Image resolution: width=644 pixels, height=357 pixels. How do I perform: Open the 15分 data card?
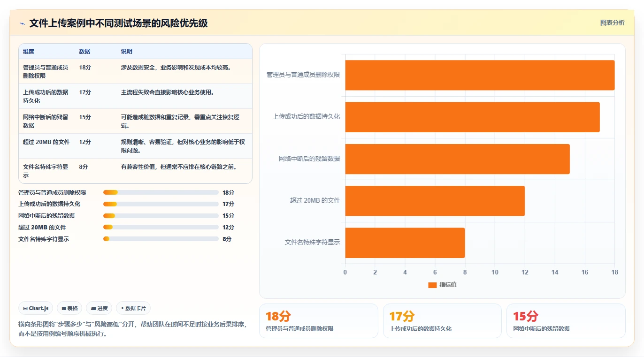566,321
